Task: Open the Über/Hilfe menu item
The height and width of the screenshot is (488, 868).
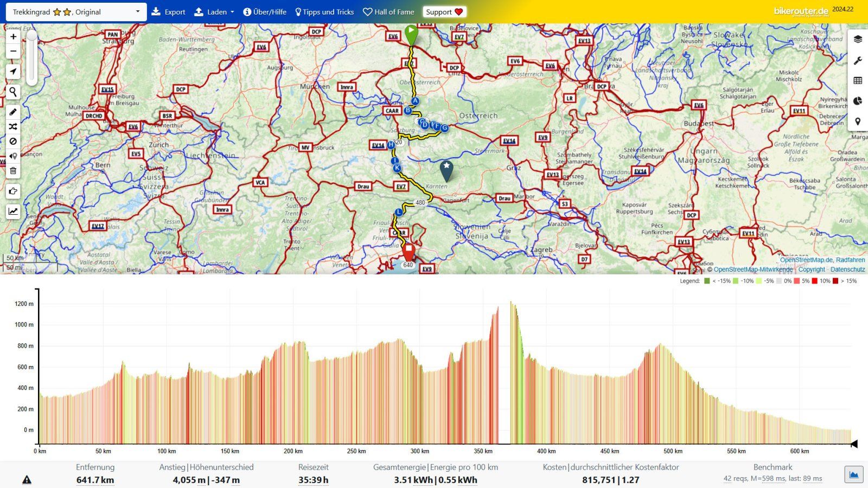Action: pos(265,12)
